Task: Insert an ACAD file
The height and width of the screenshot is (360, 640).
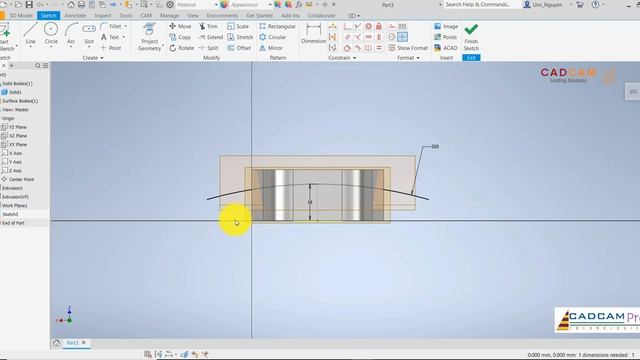Action: pyautogui.click(x=446, y=48)
